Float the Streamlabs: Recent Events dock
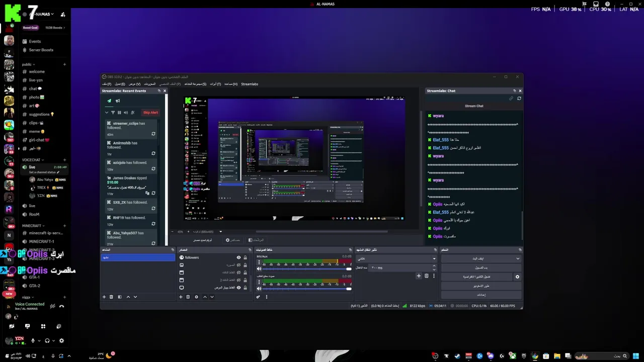Viewport: 644px width, 362px height. click(159, 91)
